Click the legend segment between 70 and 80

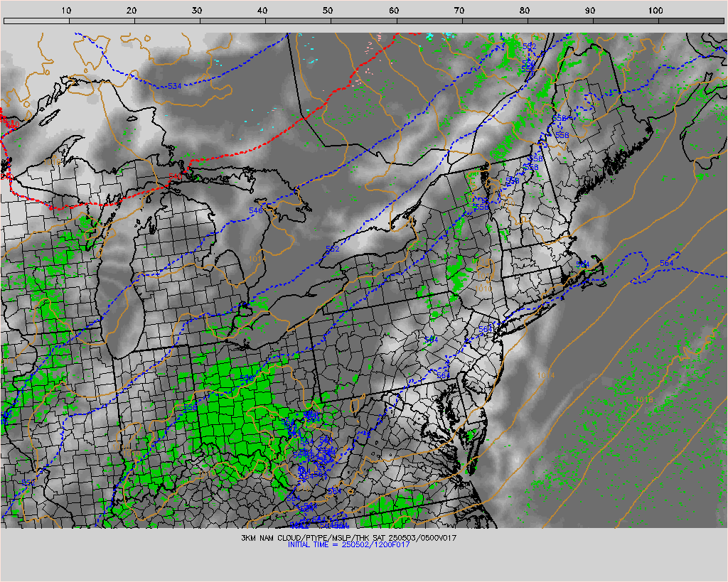click(495, 21)
